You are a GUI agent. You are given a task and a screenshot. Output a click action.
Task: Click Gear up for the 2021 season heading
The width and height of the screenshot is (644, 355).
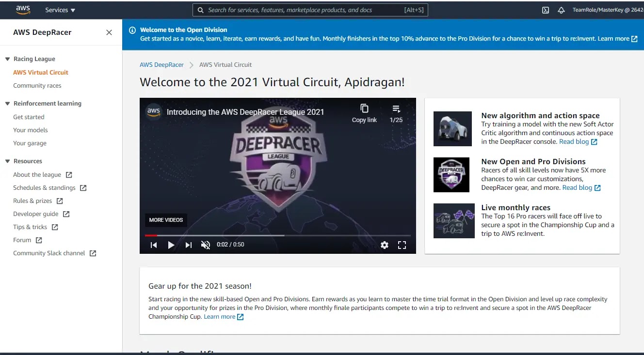point(200,286)
